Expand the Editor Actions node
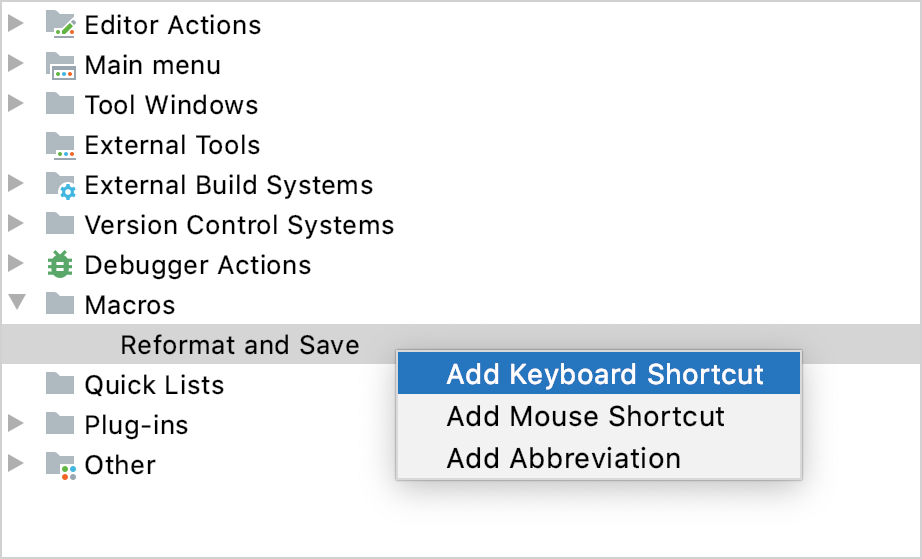Screen dimensions: 922x559 (x=15, y=25)
